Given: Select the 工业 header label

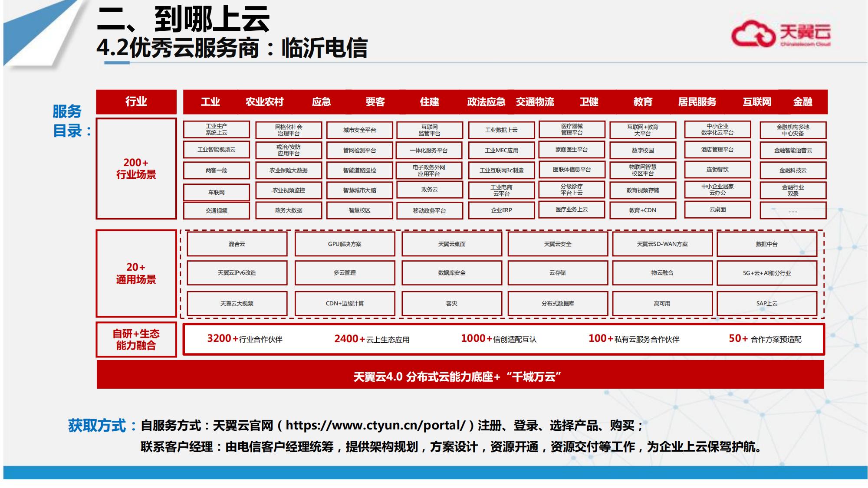Looking at the screenshot, I should pyautogui.click(x=210, y=102).
